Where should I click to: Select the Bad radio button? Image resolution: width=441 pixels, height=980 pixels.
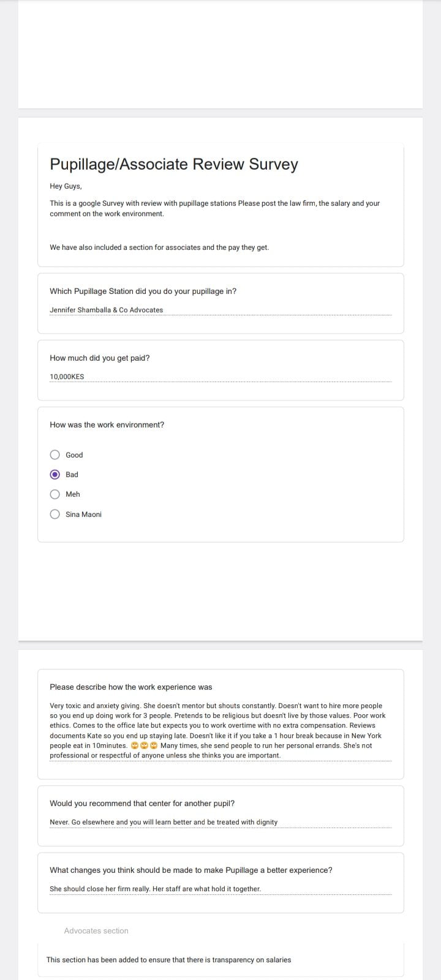point(55,474)
